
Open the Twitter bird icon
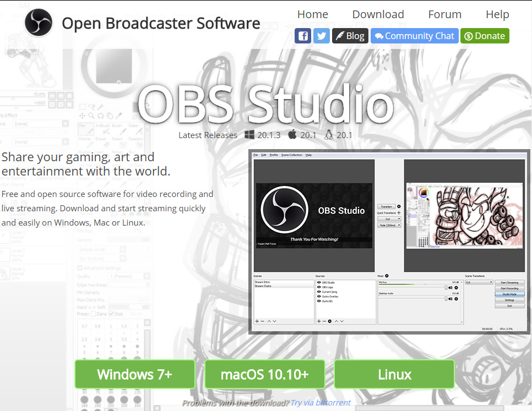point(321,36)
